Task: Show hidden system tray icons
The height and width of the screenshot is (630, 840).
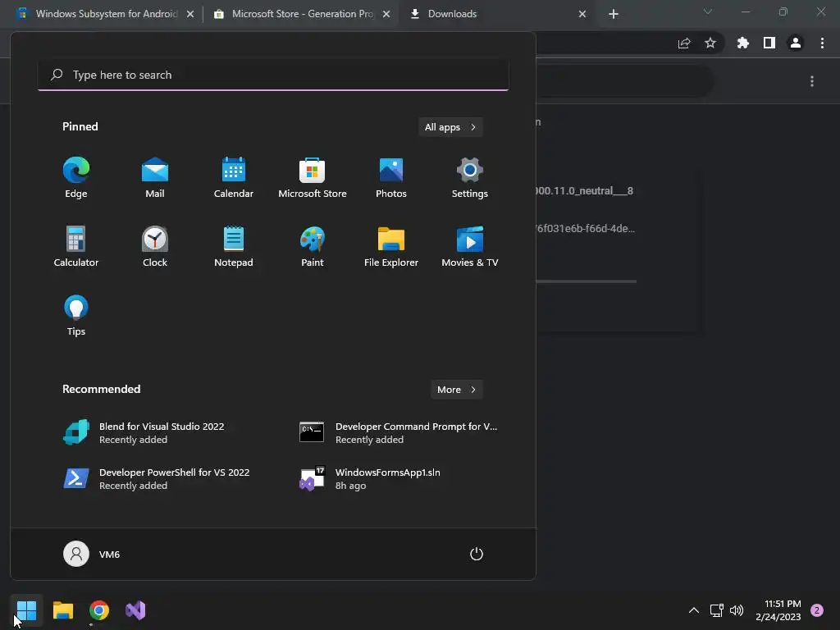Action: click(694, 610)
